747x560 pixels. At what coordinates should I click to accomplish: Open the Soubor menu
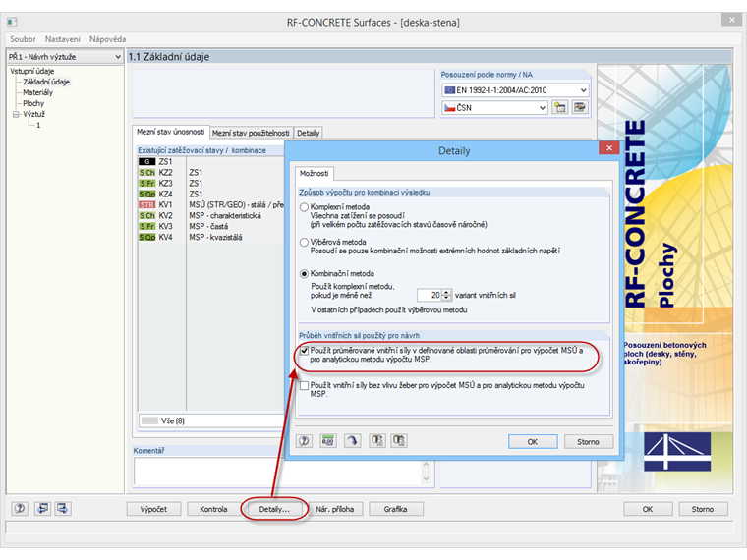tap(23, 39)
